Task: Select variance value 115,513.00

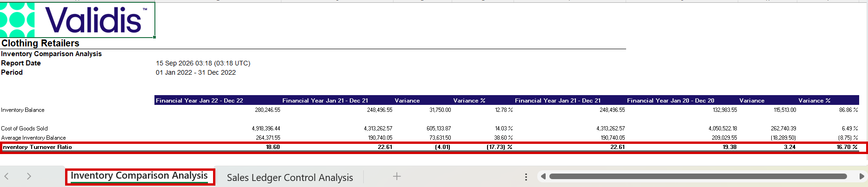Action: click(x=785, y=110)
